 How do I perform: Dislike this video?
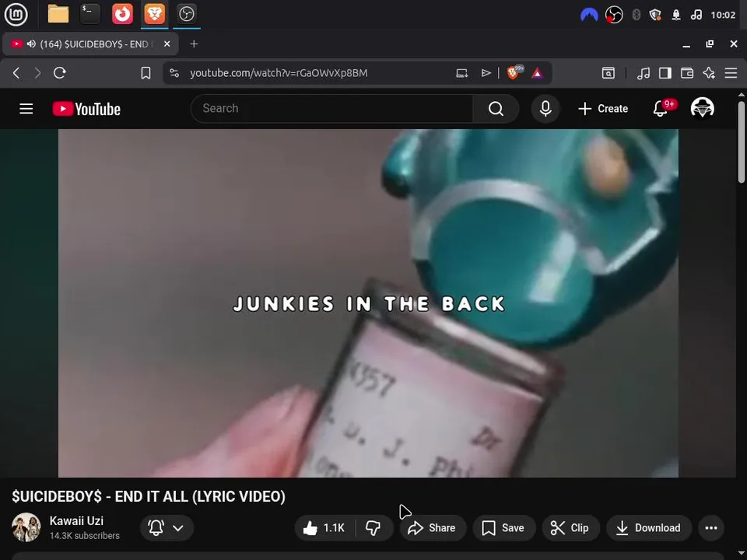(373, 527)
